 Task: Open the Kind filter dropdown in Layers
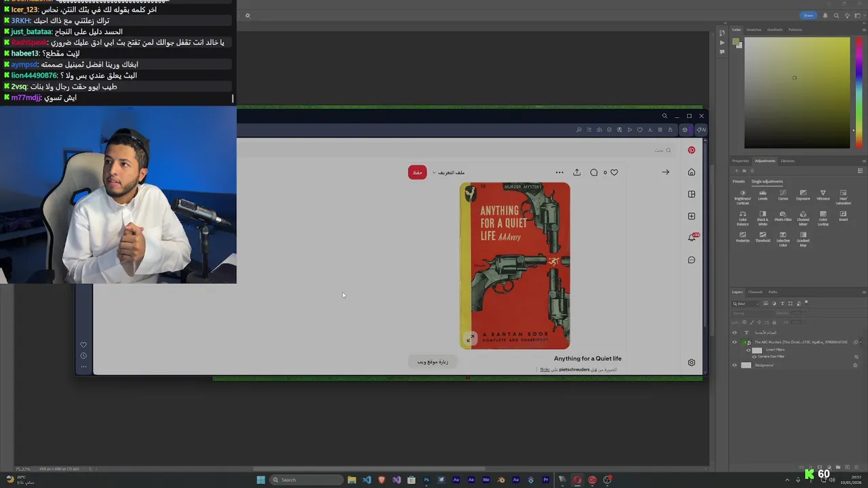[745, 304]
